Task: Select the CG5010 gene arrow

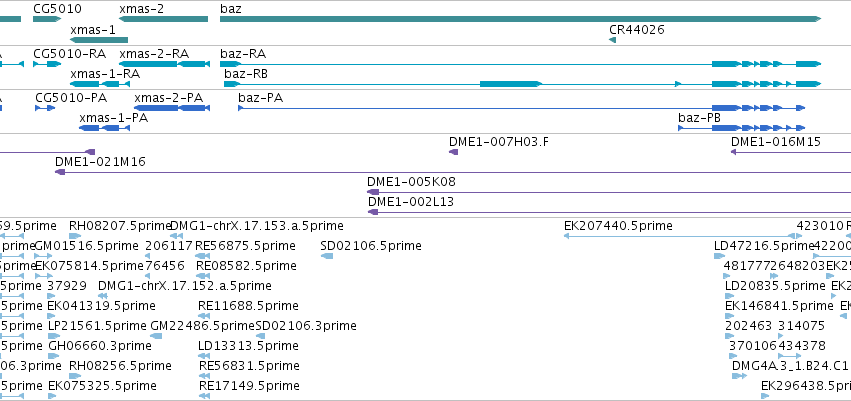Action: (47, 19)
